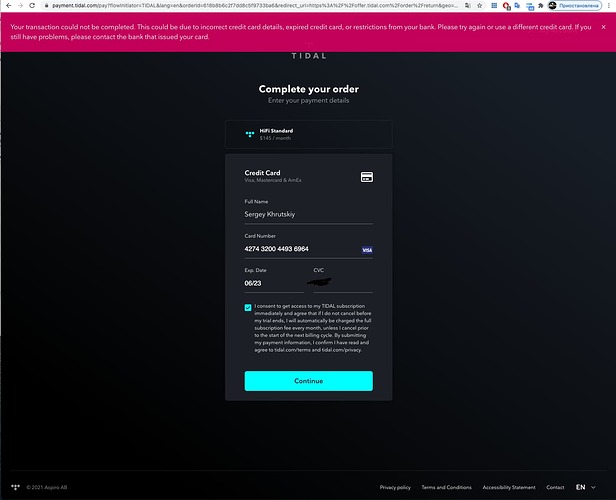Viewport: 616px width, 500px height.
Task: Click the Full Name input field
Action: point(308,214)
